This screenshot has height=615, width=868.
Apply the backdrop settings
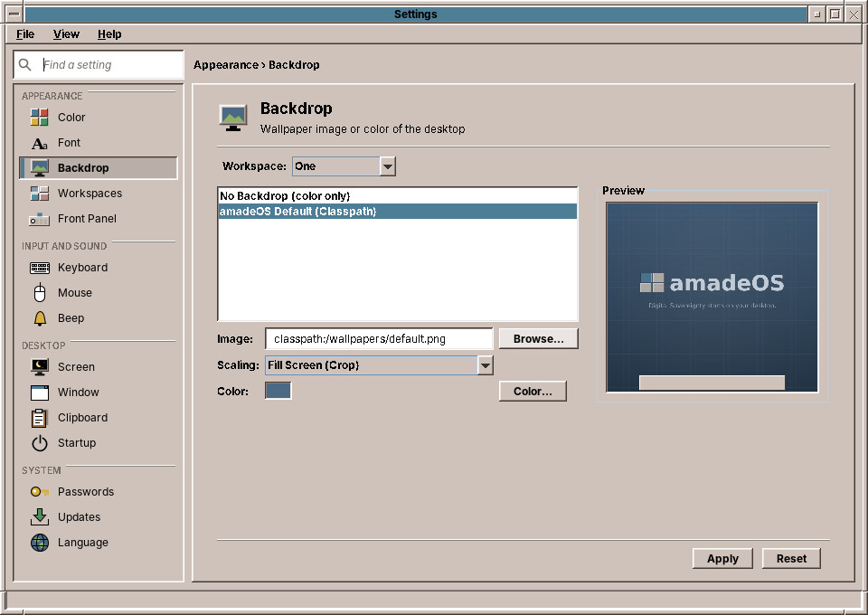point(722,559)
